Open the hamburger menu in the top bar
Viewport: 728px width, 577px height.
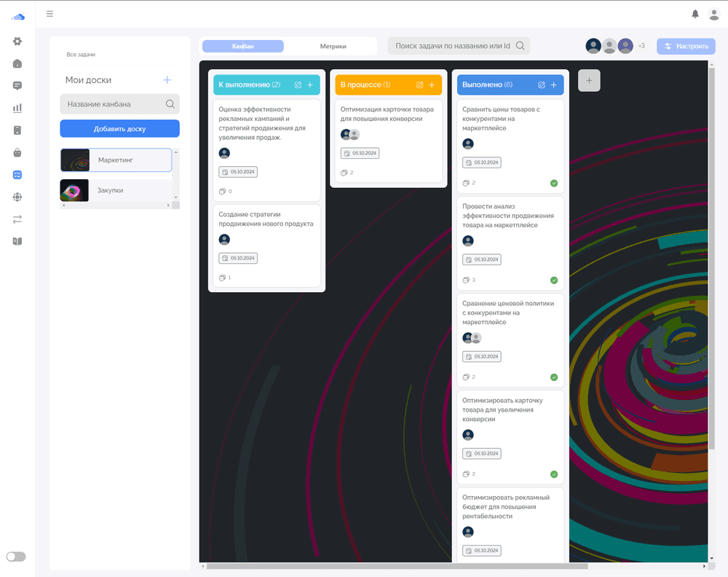[x=50, y=14]
